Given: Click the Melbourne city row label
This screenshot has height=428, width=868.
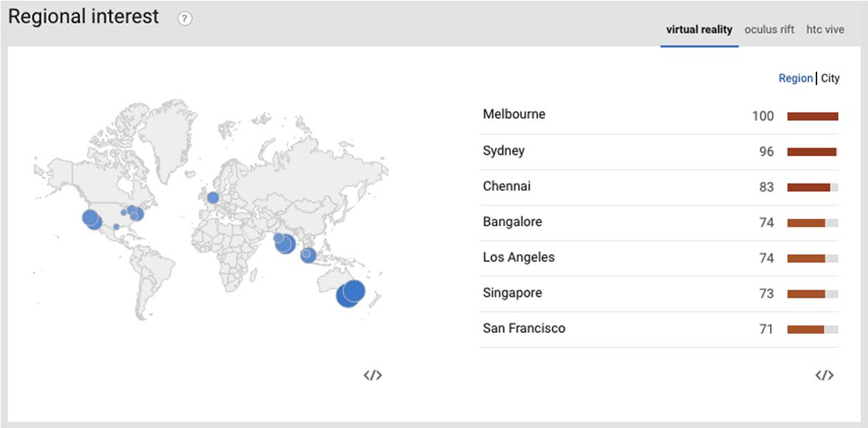Looking at the screenshot, I should 514,114.
